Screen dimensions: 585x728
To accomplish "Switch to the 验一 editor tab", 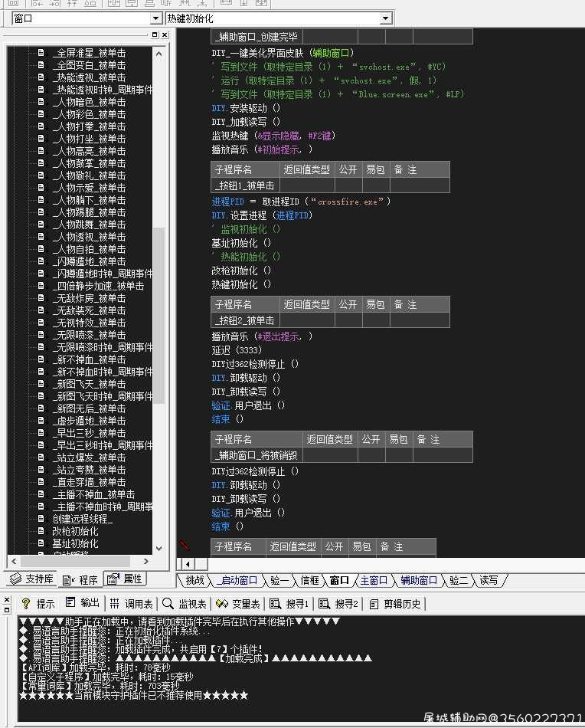I will tap(279, 580).
